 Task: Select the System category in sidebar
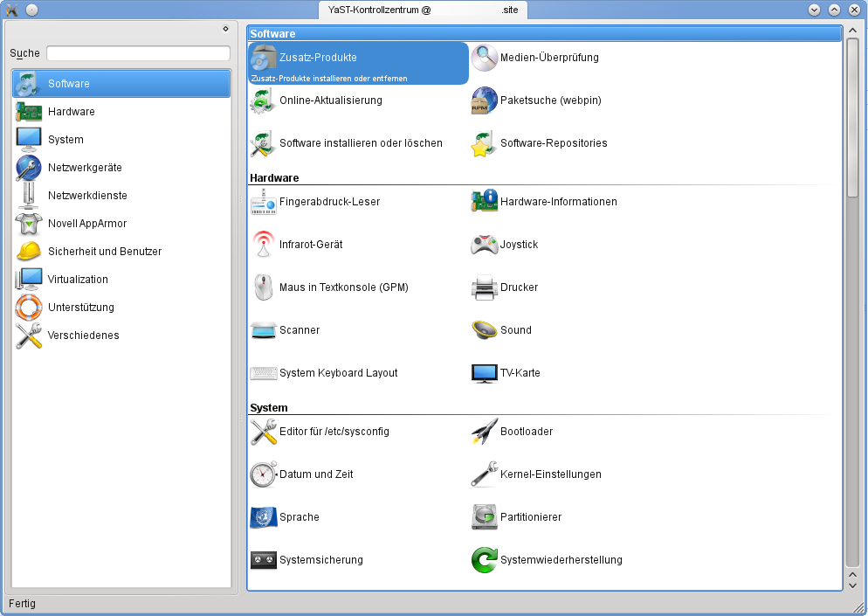tap(121, 140)
